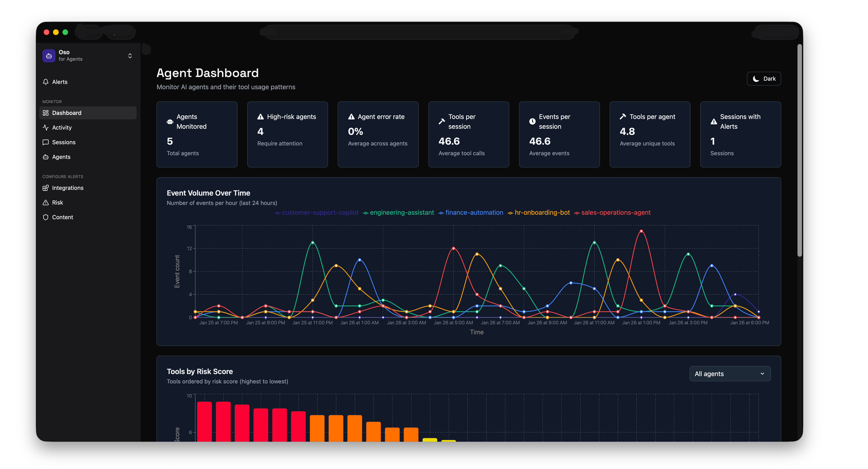The image size is (868, 469).
Task: Click the Oso robot logo icon
Action: click(49, 56)
